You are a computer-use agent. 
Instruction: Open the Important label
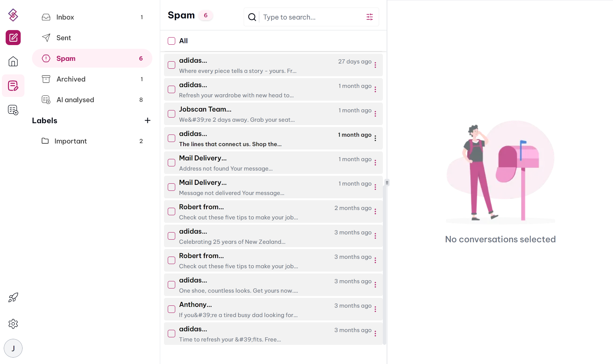[x=71, y=141]
